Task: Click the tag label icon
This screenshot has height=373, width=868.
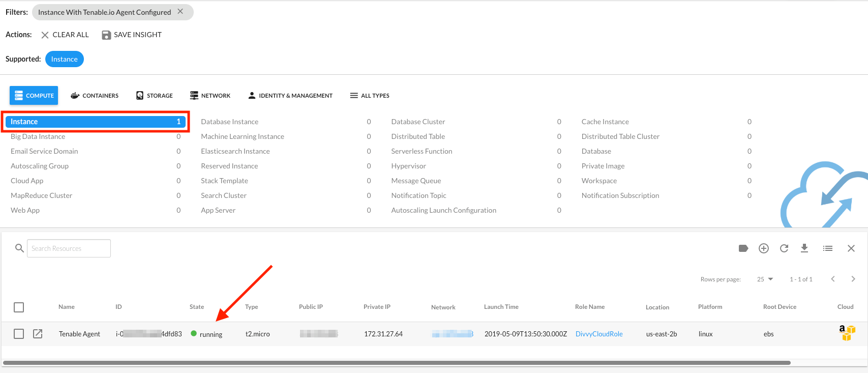Action: 743,248
